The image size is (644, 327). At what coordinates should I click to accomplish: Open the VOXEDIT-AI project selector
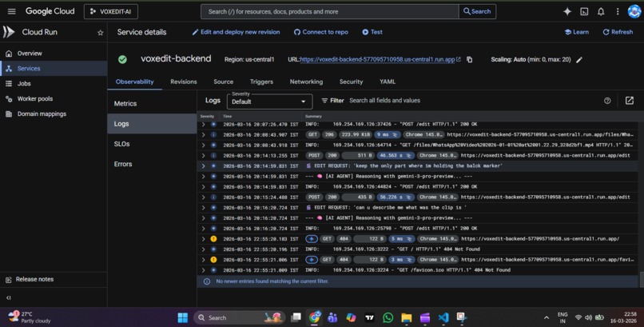tap(111, 11)
